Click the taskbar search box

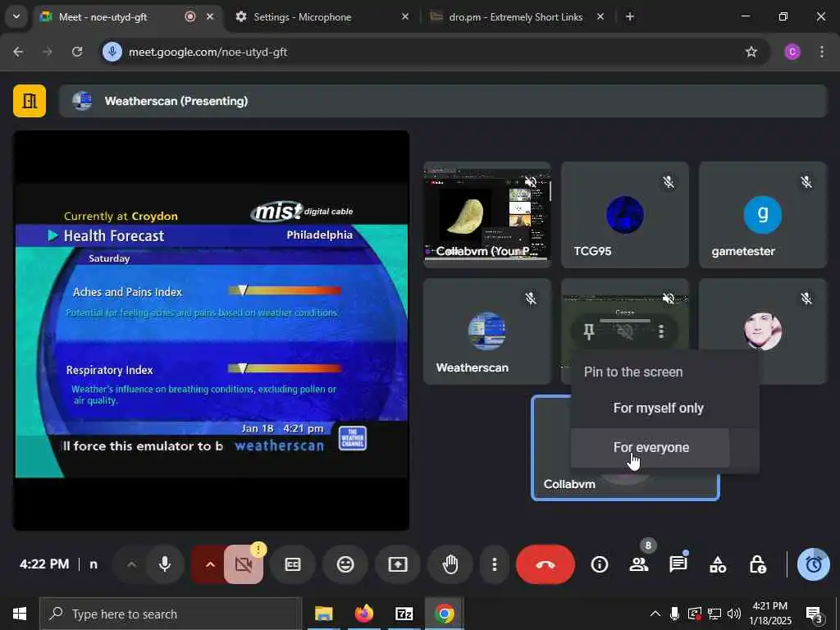click(x=171, y=614)
